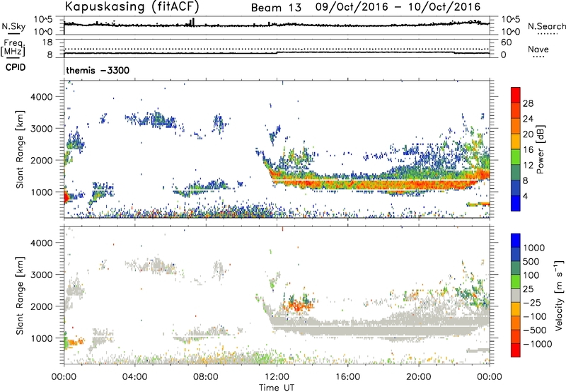Click the 'Time UT' axis title

277,388
